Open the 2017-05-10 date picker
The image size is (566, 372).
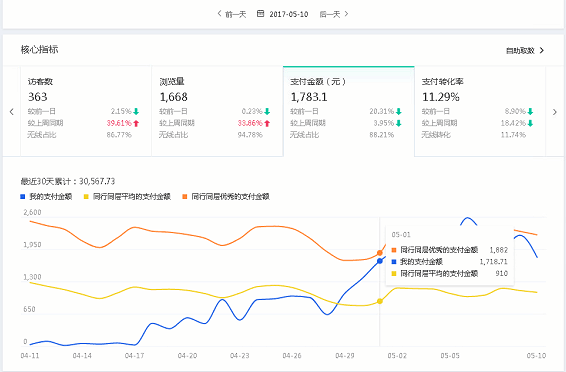(288, 14)
